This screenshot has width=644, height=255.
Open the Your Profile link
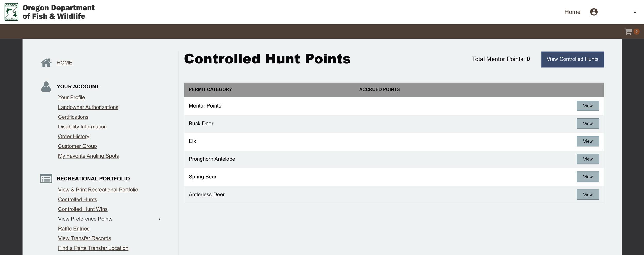71,97
